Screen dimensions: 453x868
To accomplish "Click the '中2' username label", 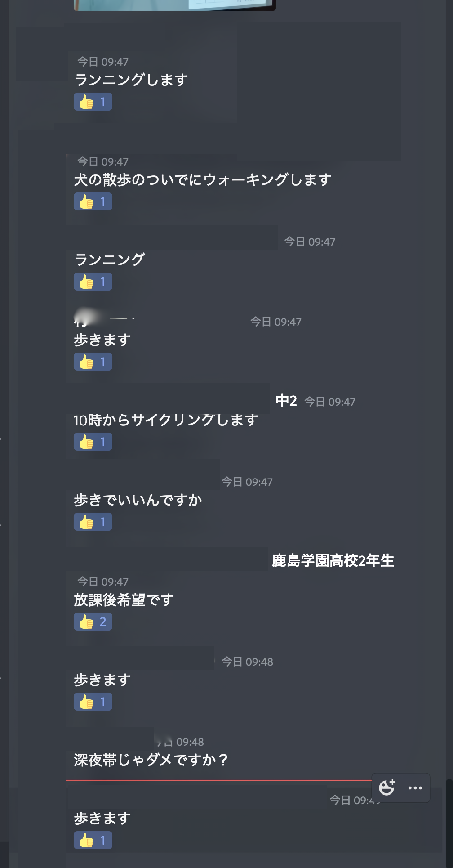I will click(286, 401).
